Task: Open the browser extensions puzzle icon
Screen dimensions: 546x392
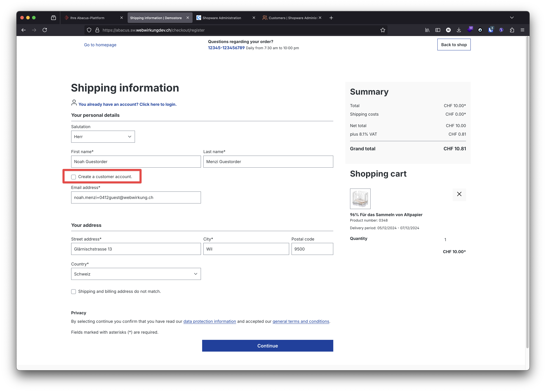Action: (x=512, y=30)
